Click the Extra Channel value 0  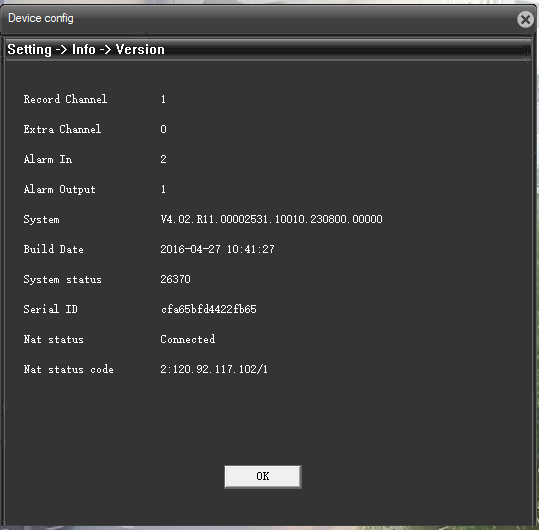[163, 129]
